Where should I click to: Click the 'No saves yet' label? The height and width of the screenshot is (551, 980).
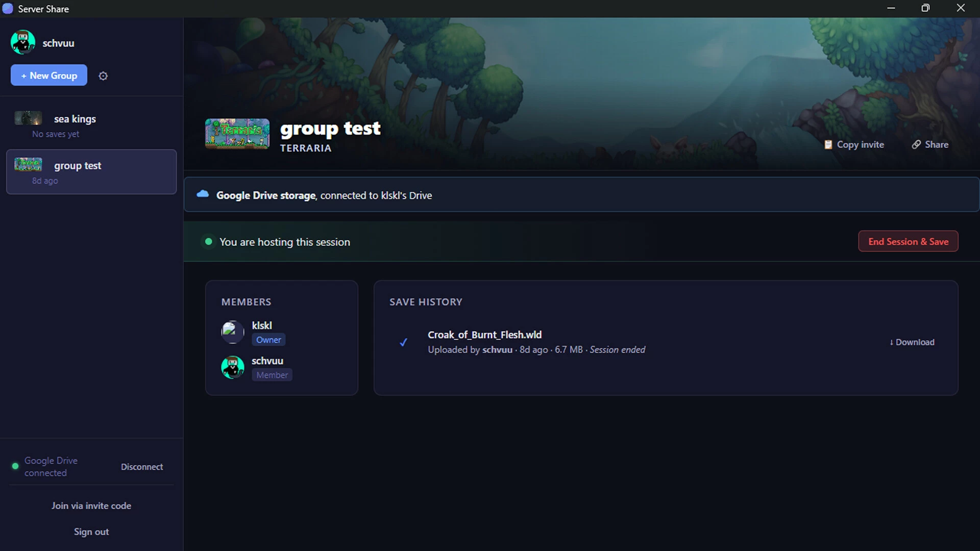(56, 134)
